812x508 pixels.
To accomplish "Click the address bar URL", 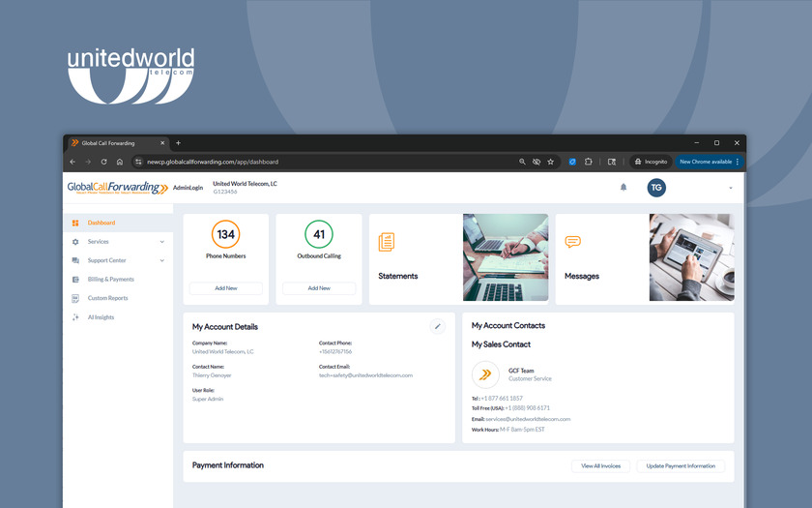I will pyautogui.click(x=213, y=162).
